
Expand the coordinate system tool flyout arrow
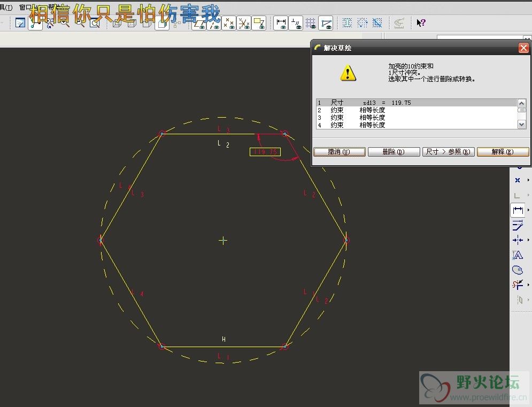529,195
